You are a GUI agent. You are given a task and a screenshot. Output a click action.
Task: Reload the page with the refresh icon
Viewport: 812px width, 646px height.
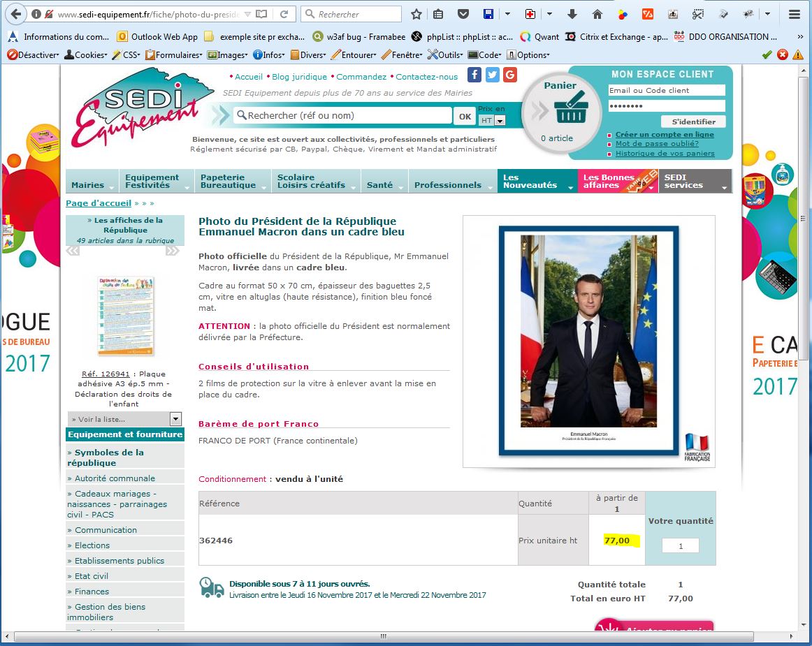284,14
